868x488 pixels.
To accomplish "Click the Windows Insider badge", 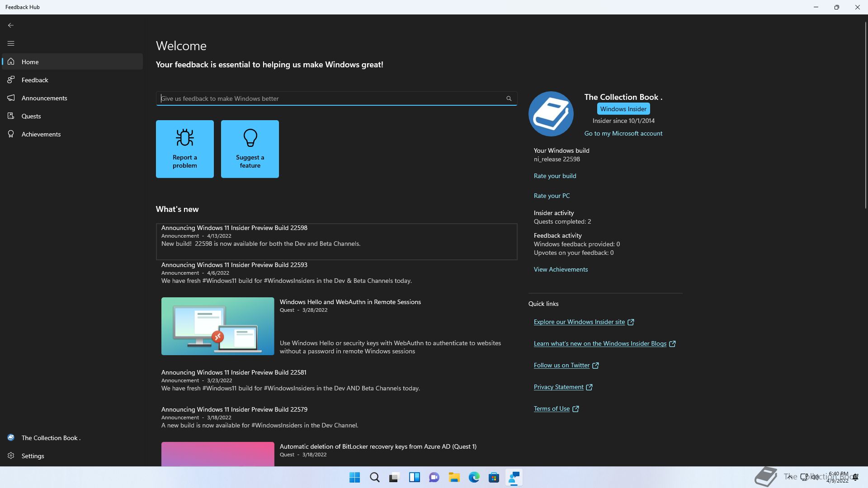I will click(x=623, y=109).
